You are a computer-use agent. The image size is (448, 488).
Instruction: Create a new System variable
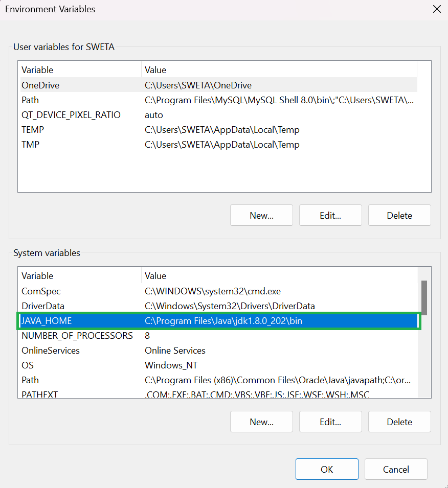click(261, 422)
